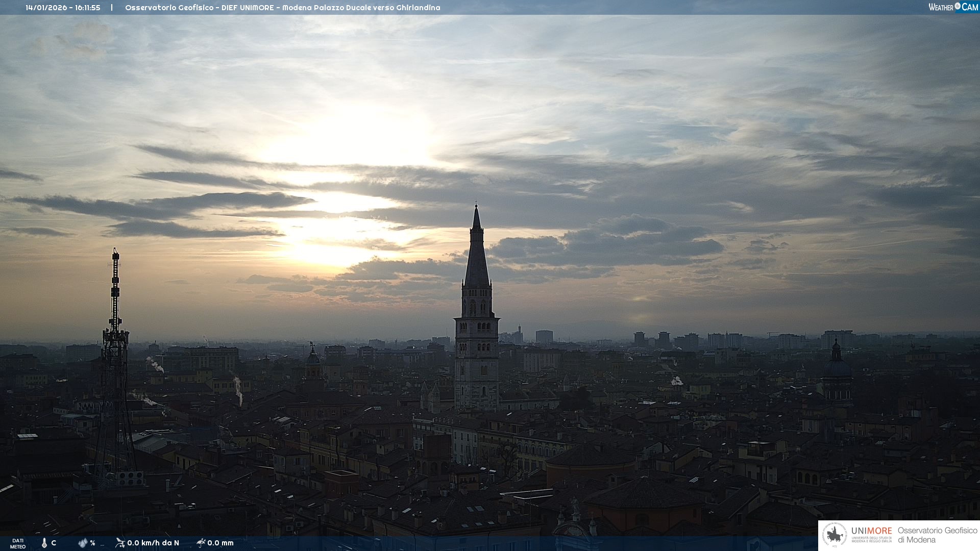Click the 0.0 mm rainfall reading
The height and width of the screenshot is (551, 980).
tap(220, 543)
